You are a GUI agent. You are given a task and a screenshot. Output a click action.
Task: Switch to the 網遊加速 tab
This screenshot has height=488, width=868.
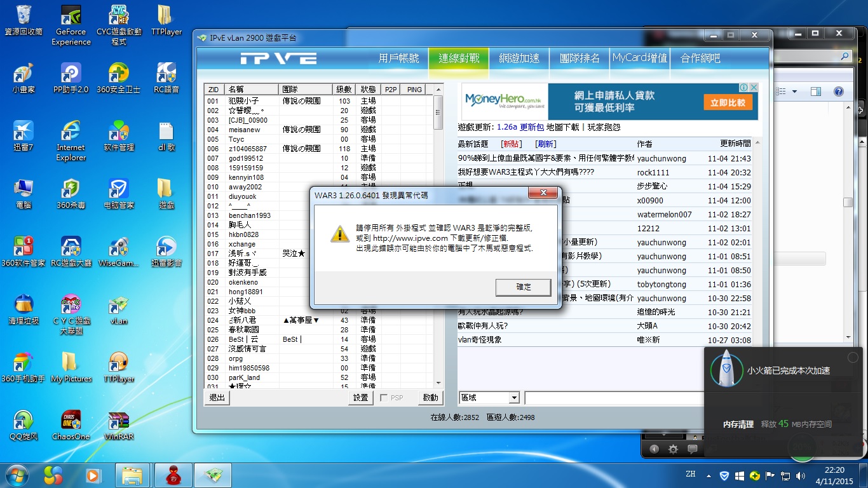519,58
